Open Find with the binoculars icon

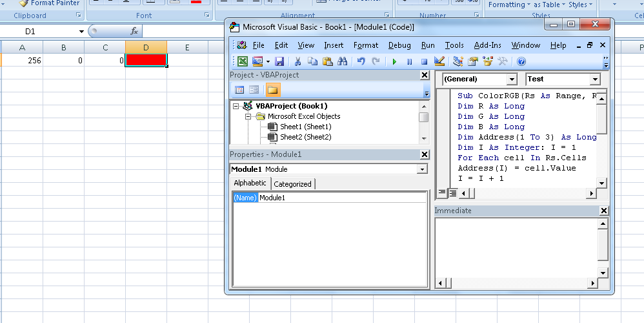pyautogui.click(x=342, y=61)
